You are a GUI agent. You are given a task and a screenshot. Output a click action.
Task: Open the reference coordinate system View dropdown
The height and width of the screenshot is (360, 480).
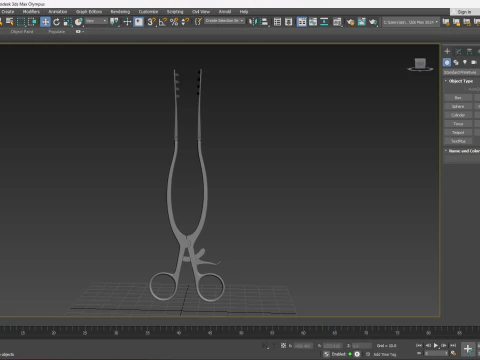tap(96, 21)
